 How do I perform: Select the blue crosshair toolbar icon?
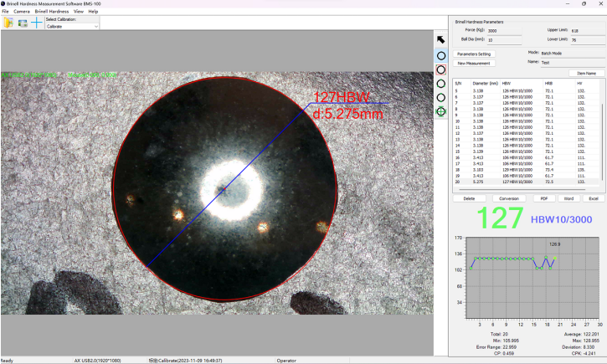[x=37, y=23]
